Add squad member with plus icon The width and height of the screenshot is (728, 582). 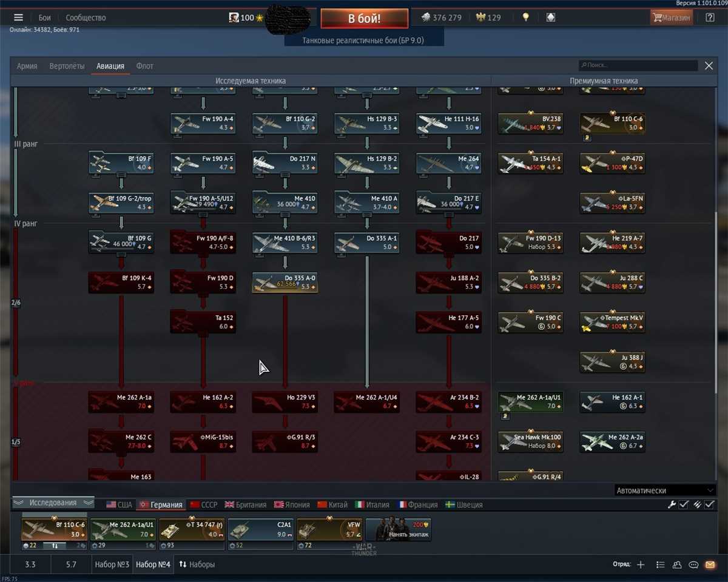tap(641, 564)
